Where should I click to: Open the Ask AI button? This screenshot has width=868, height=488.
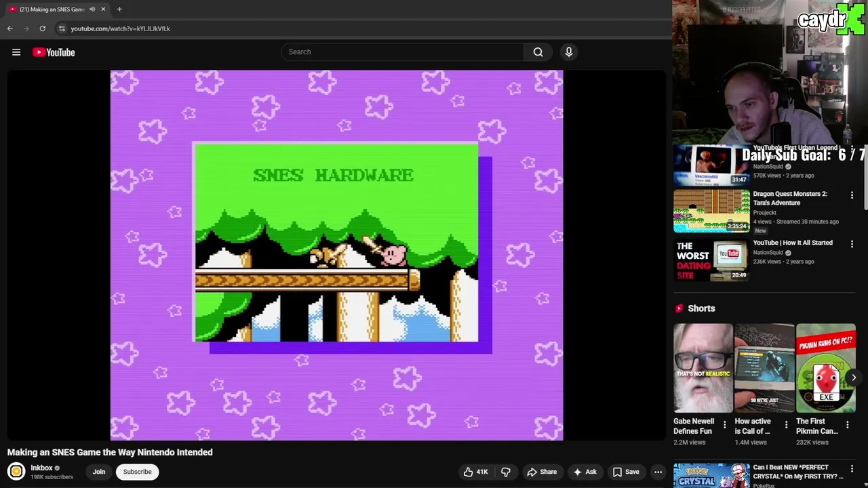tap(585, 472)
